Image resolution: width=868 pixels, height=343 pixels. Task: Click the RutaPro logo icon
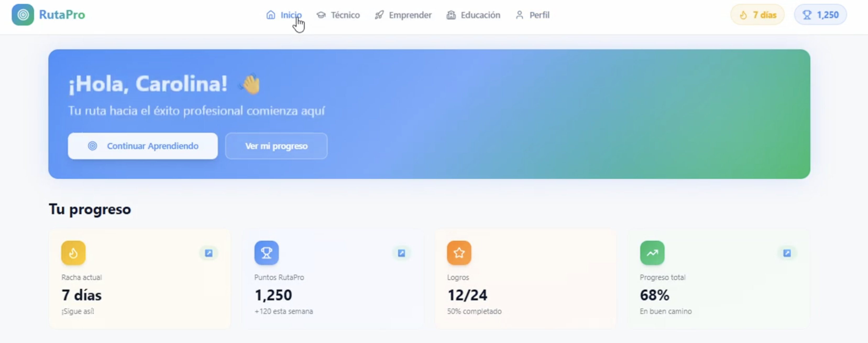click(23, 14)
